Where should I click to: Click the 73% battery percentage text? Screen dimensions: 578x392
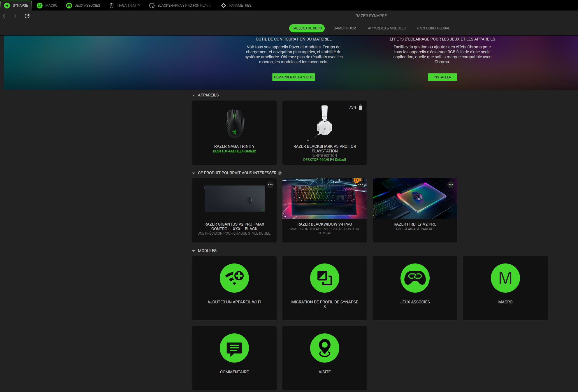pyautogui.click(x=352, y=108)
